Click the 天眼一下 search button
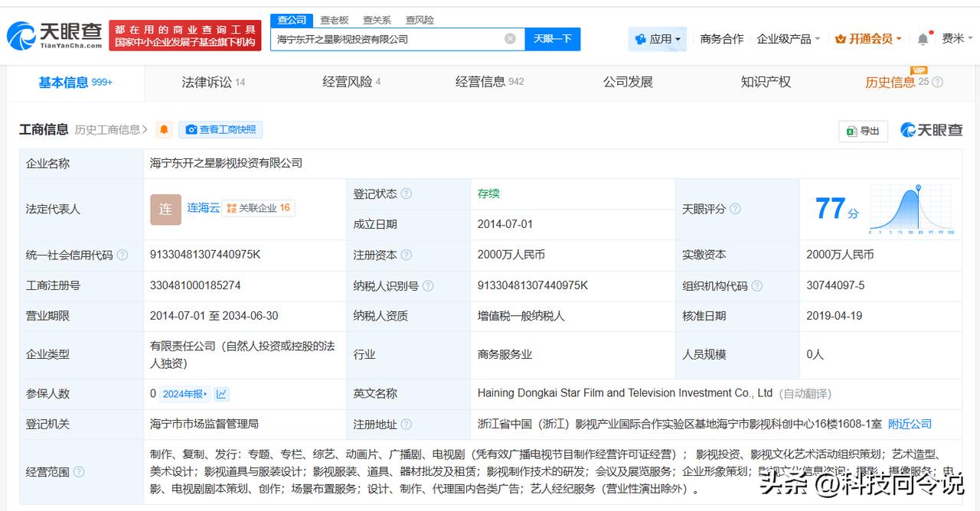This screenshot has height=511, width=980. [x=553, y=39]
